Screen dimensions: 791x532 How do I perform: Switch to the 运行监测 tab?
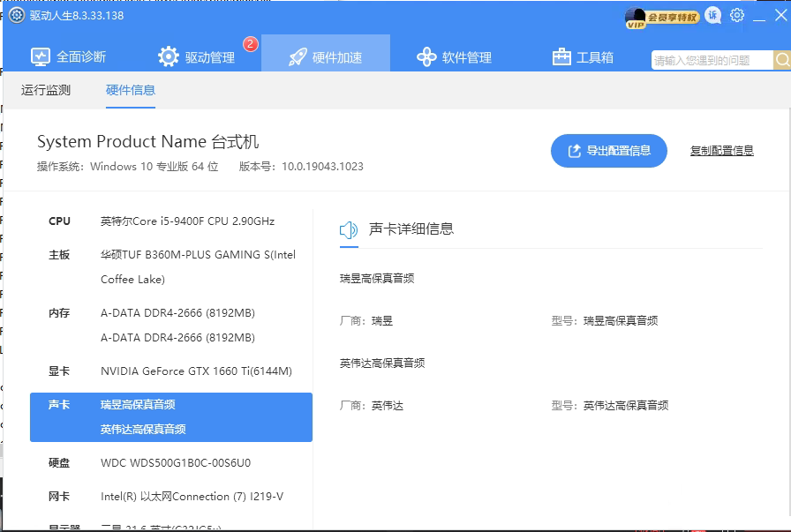tap(45, 90)
